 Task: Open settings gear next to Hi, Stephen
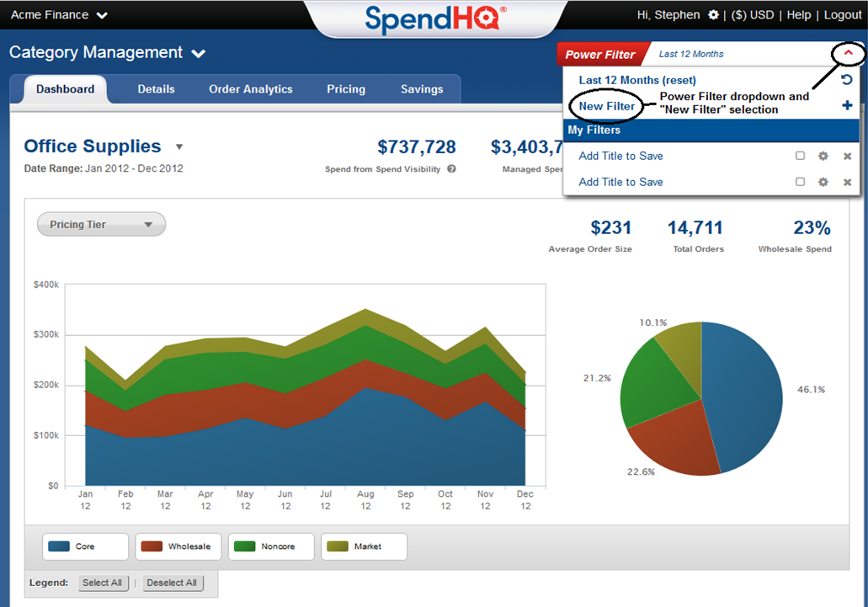(x=714, y=15)
